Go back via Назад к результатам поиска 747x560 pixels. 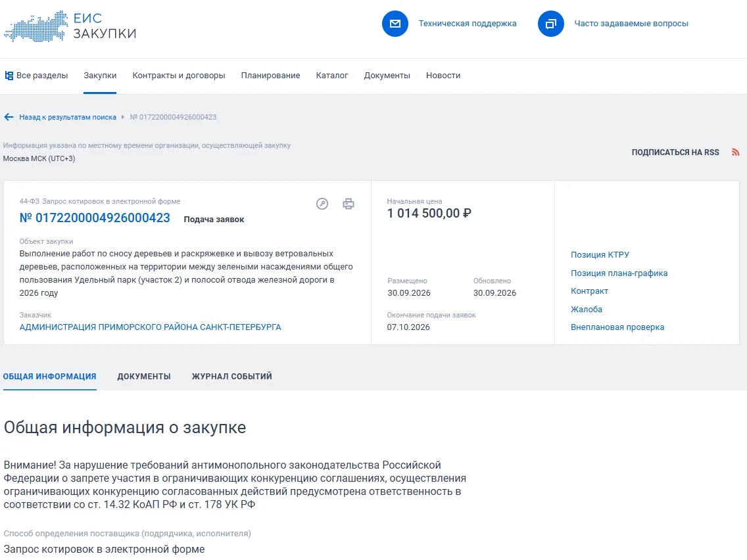pos(68,117)
